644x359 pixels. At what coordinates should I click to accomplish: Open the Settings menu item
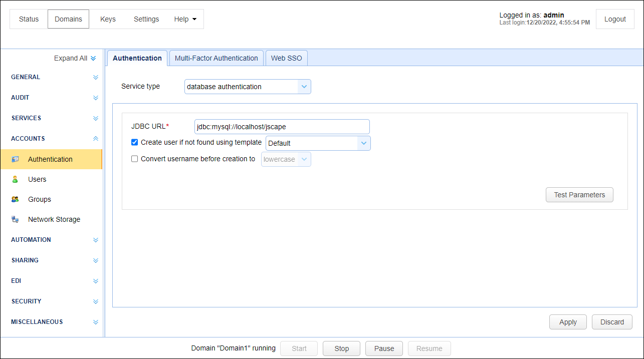(x=146, y=19)
